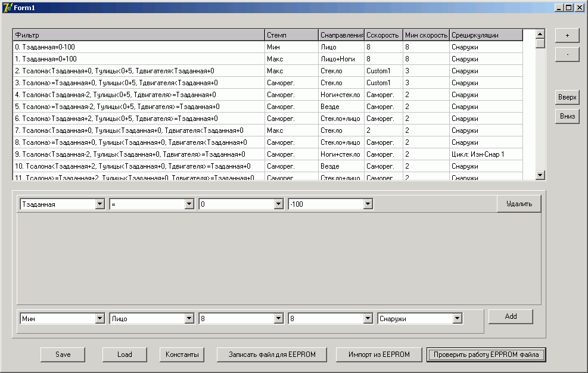The image size is (588, 373).
Task: Open the Тзаданная parameter dropdown
Action: 100,204
